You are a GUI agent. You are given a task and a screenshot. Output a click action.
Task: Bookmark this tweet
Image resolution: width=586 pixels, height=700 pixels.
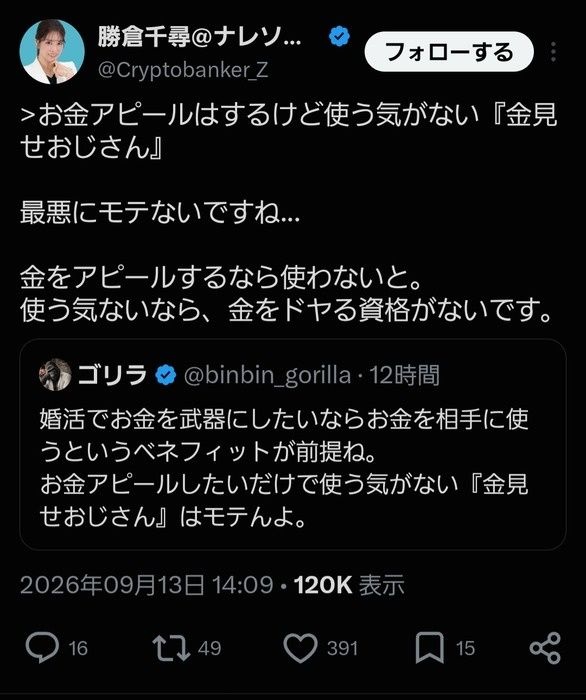[x=429, y=648]
